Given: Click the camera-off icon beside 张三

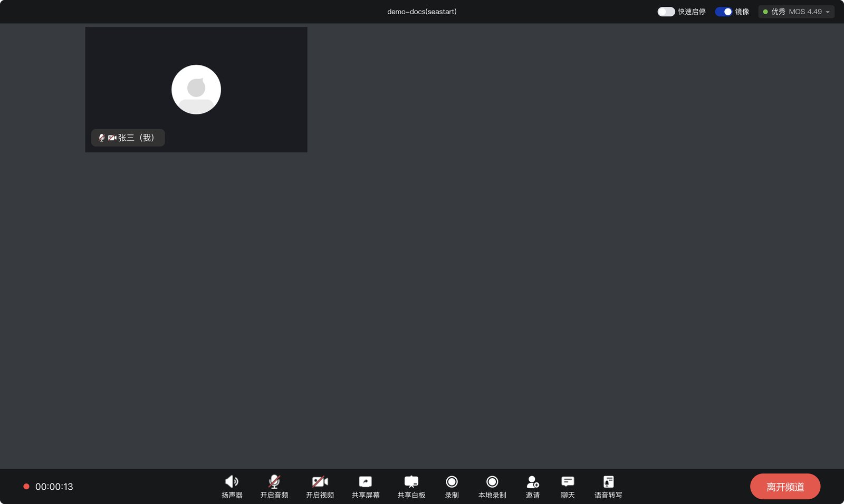Looking at the screenshot, I should click(112, 138).
